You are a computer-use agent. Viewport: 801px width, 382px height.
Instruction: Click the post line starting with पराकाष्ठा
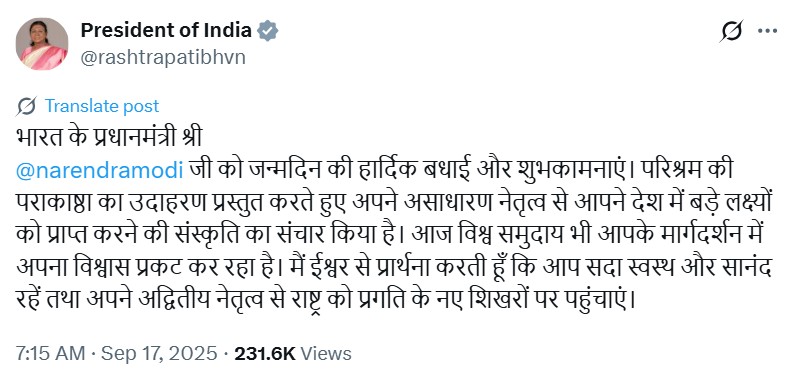(393, 204)
